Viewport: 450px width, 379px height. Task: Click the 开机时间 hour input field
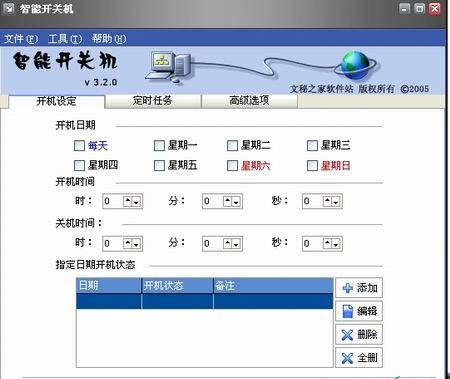coord(113,201)
